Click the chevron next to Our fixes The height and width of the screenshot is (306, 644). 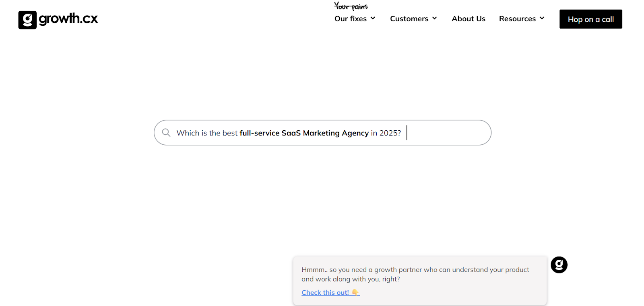[373, 18]
